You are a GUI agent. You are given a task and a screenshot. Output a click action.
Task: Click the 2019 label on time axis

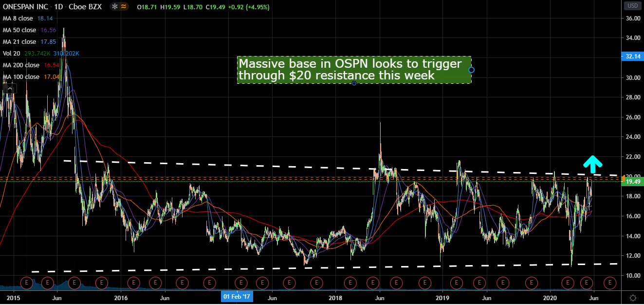tap(442, 297)
